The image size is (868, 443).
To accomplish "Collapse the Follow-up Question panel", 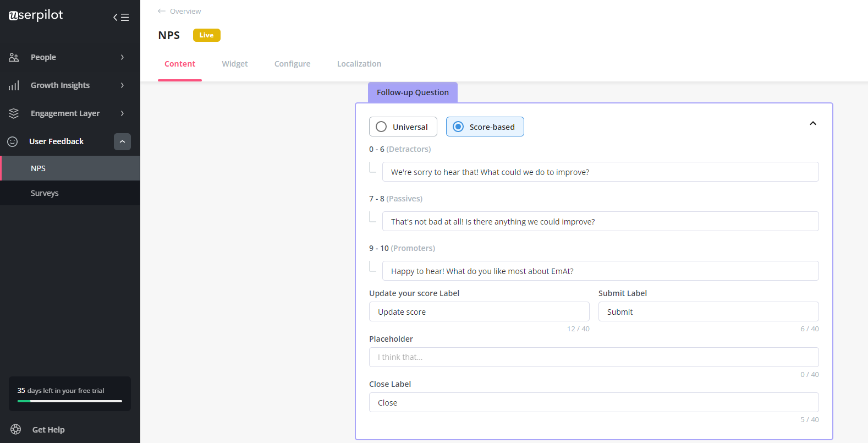I will pyautogui.click(x=812, y=123).
